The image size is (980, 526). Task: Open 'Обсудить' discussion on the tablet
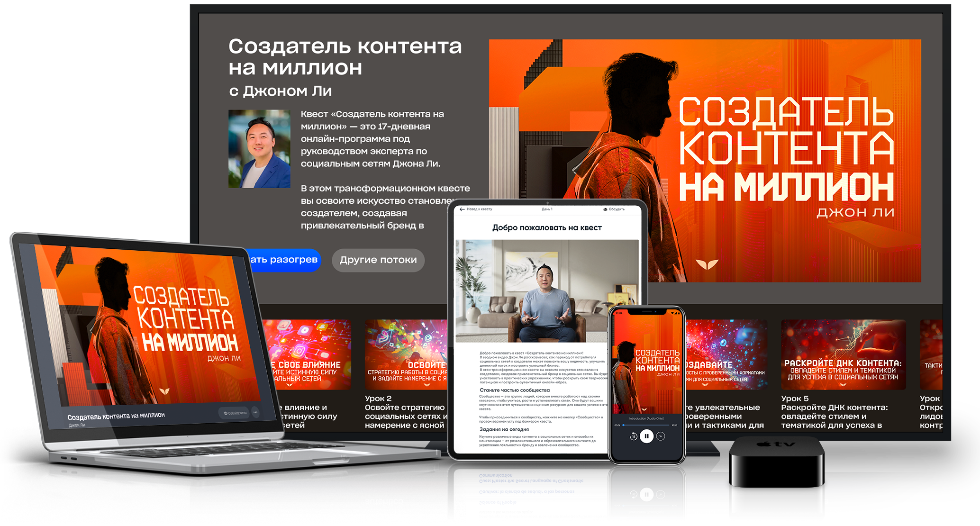click(x=614, y=209)
